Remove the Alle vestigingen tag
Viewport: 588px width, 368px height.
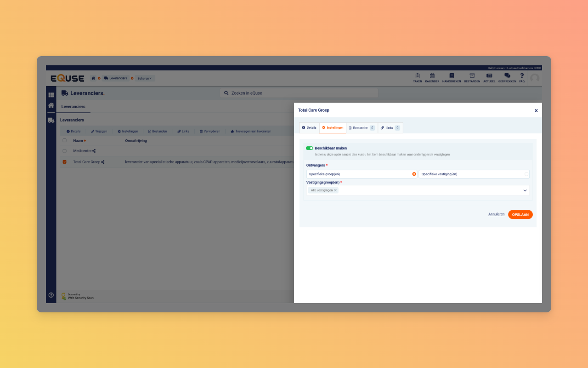coord(335,190)
